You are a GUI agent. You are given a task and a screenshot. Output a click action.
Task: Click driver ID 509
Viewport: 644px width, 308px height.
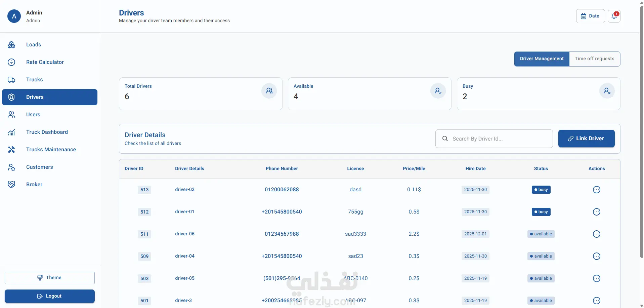point(144,256)
